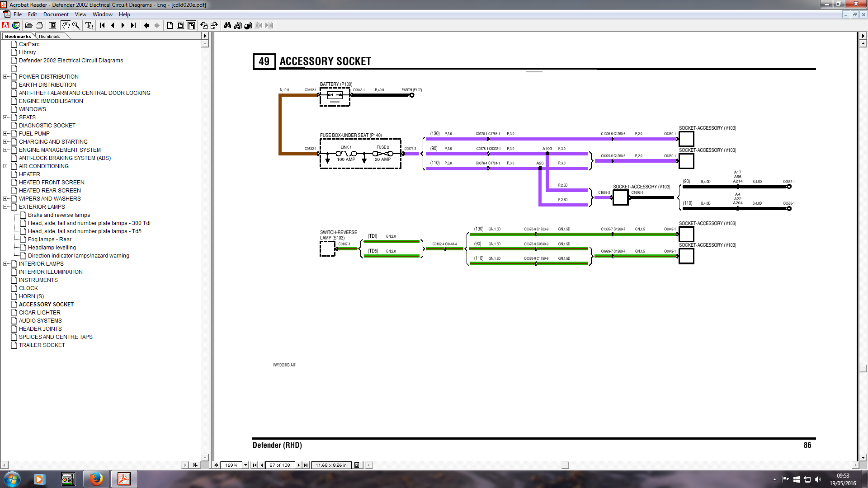Viewport: 868px width, 488px height.
Task: Rotate the view clockwise
Action: tap(214, 25)
